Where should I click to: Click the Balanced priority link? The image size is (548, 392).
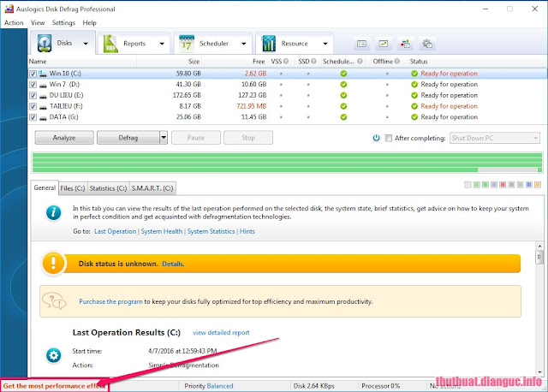220,386
